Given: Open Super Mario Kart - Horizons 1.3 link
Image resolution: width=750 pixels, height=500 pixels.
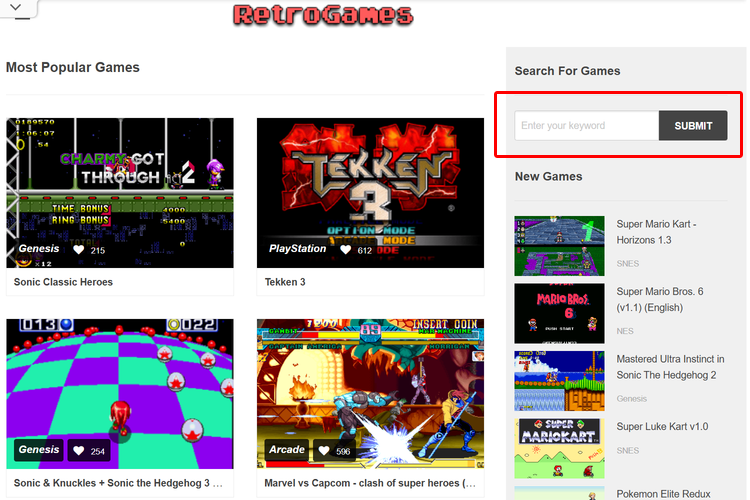Looking at the screenshot, I should pos(656,232).
